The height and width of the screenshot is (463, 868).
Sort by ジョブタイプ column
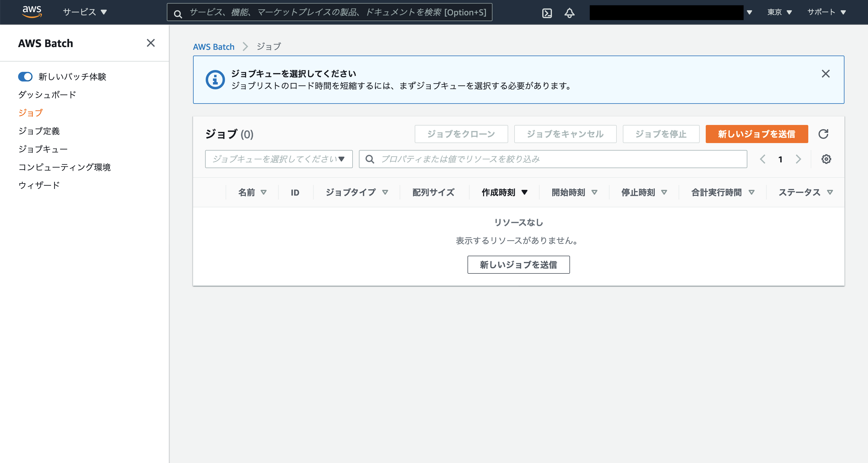click(356, 192)
